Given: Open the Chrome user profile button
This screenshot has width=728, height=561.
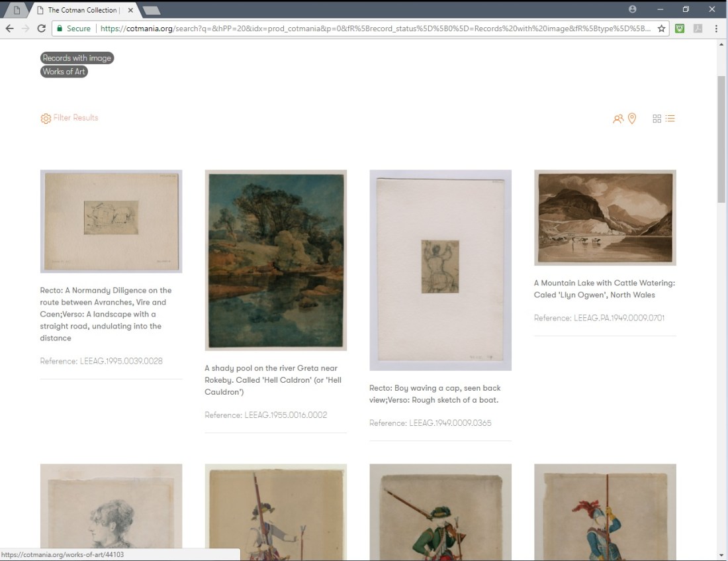Looking at the screenshot, I should click(x=633, y=9).
